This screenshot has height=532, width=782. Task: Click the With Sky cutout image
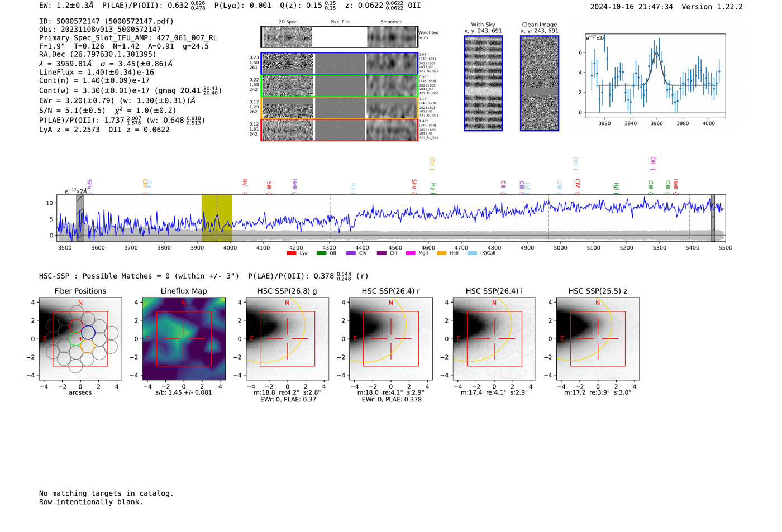tap(483, 83)
